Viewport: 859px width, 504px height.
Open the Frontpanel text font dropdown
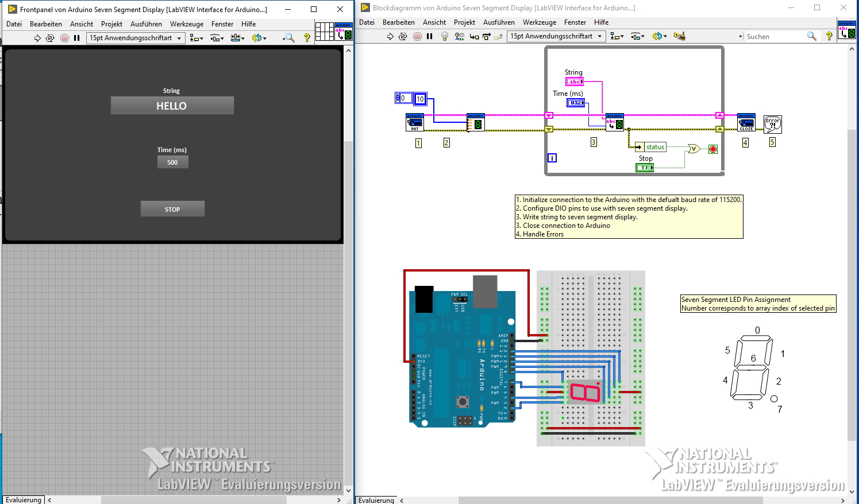136,38
